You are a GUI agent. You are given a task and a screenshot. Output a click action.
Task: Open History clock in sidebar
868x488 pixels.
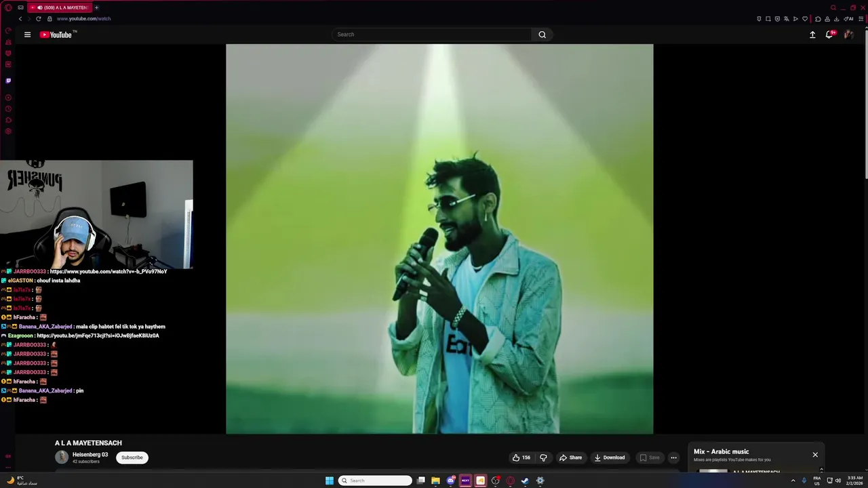(x=8, y=108)
